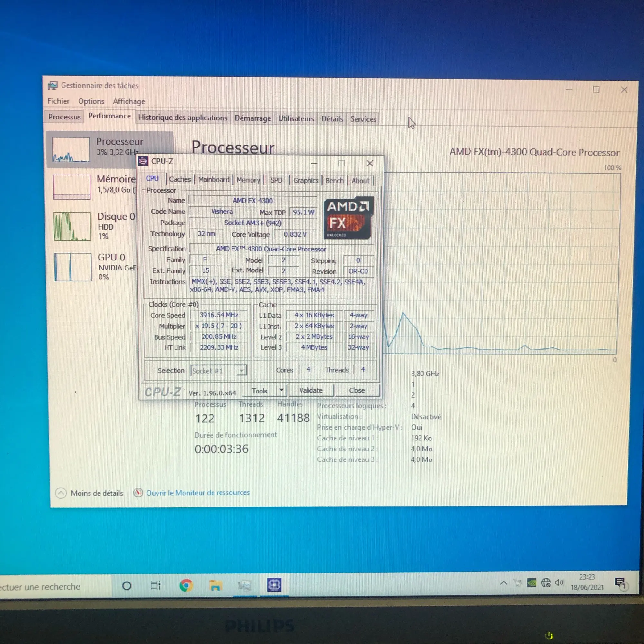Show hidden system tray icons

click(504, 583)
